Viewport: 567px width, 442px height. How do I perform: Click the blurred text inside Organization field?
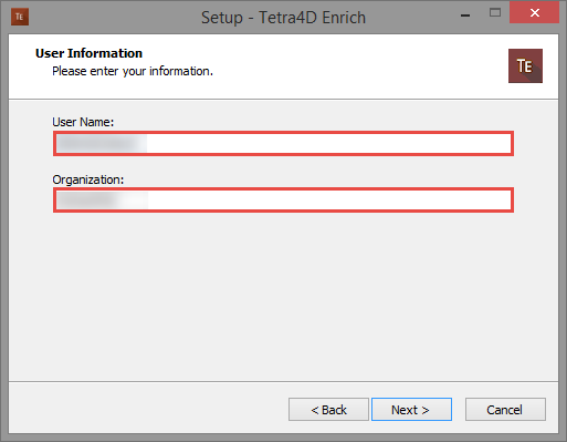click(102, 200)
